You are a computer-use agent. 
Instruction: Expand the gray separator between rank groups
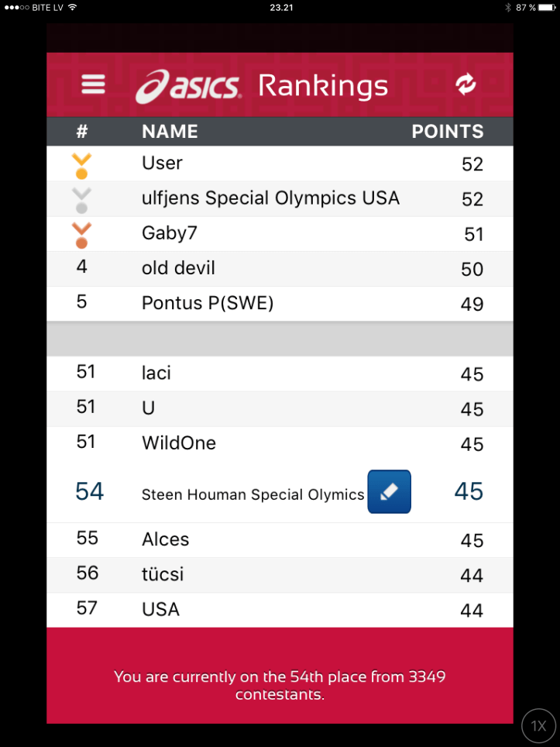279,339
